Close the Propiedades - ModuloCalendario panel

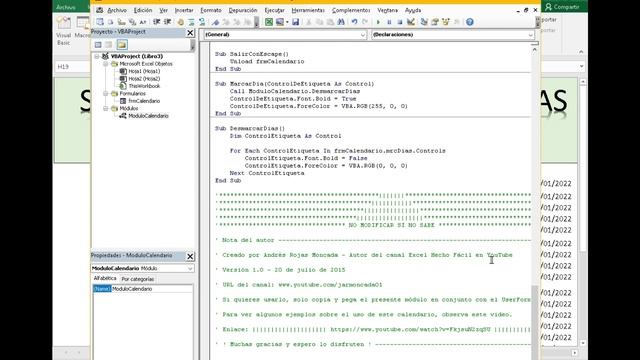coord(190,256)
